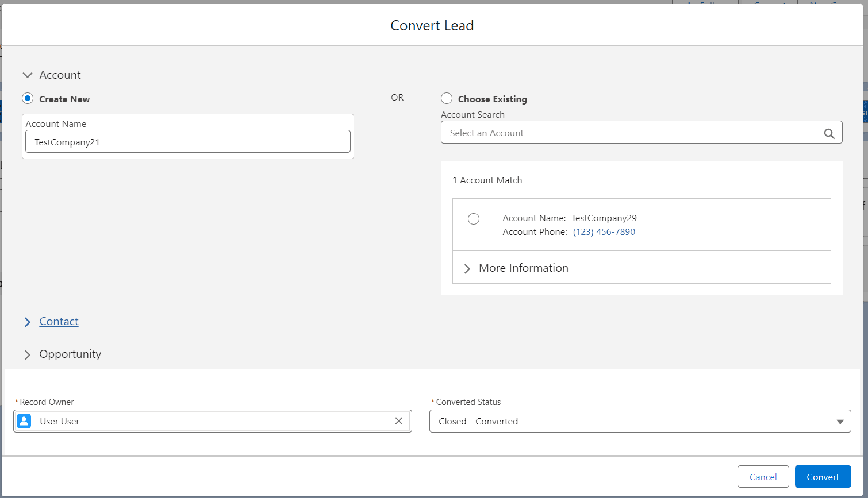This screenshot has width=868, height=498.
Task: Click the (123) 456-7890 phone link
Action: pos(604,232)
